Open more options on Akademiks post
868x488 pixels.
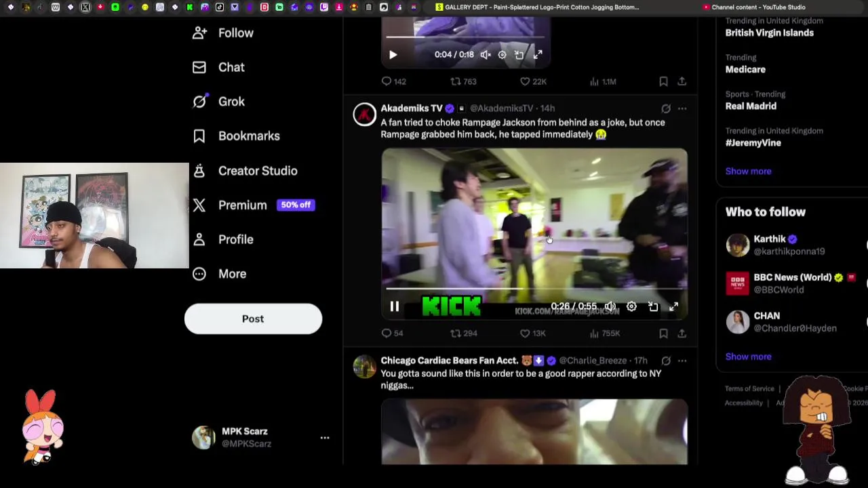point(682,108)
